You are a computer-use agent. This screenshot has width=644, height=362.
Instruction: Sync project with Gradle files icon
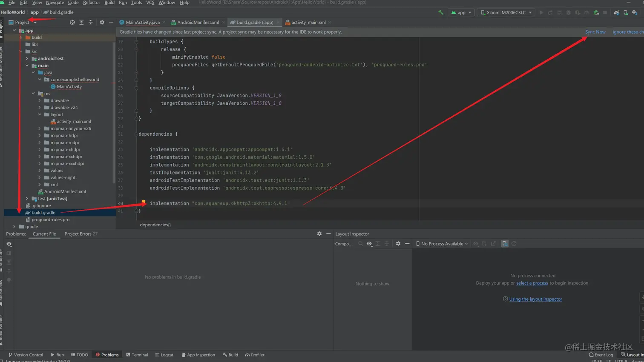tap(616, 12)
